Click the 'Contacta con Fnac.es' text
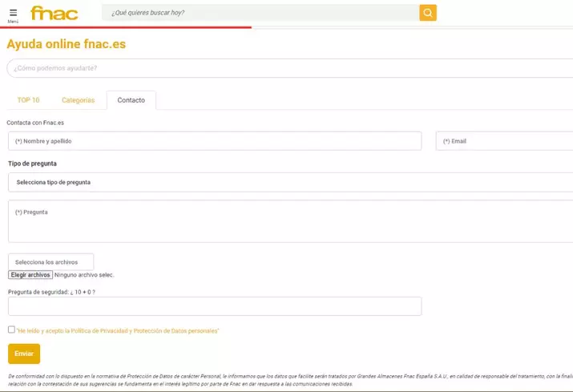The width and height of the screenshot is (573, 392). click(35, 123)
